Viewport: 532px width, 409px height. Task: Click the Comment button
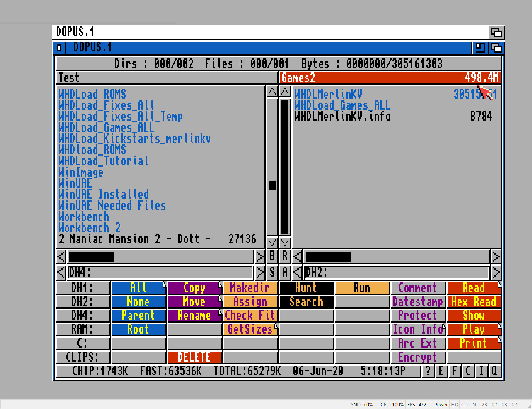pos(418,288)
